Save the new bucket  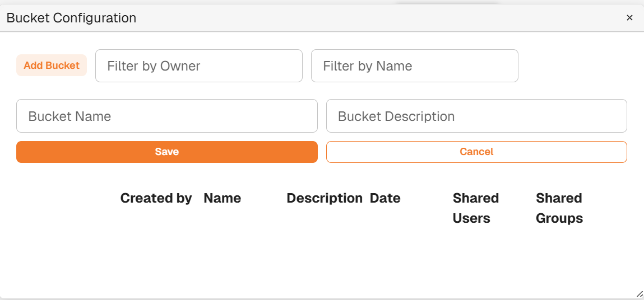[x=167, y=152]
